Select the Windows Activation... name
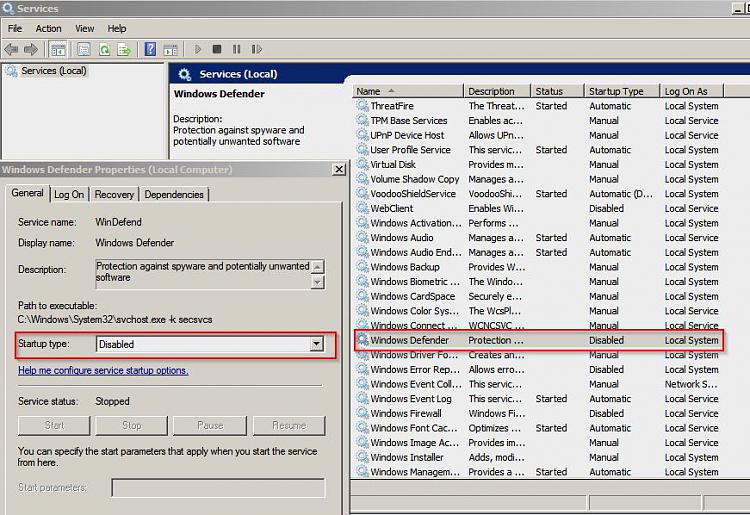This screenshot has height=515, width=750. (416, 223)
